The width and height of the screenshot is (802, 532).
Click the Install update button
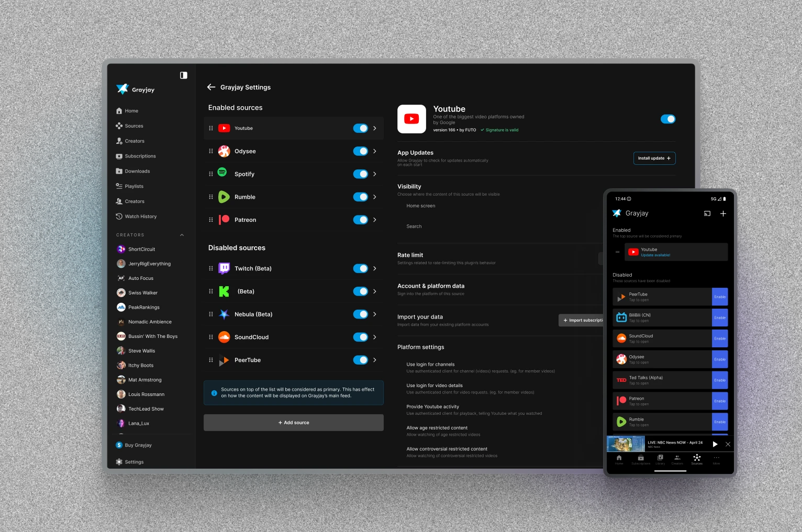654,158
